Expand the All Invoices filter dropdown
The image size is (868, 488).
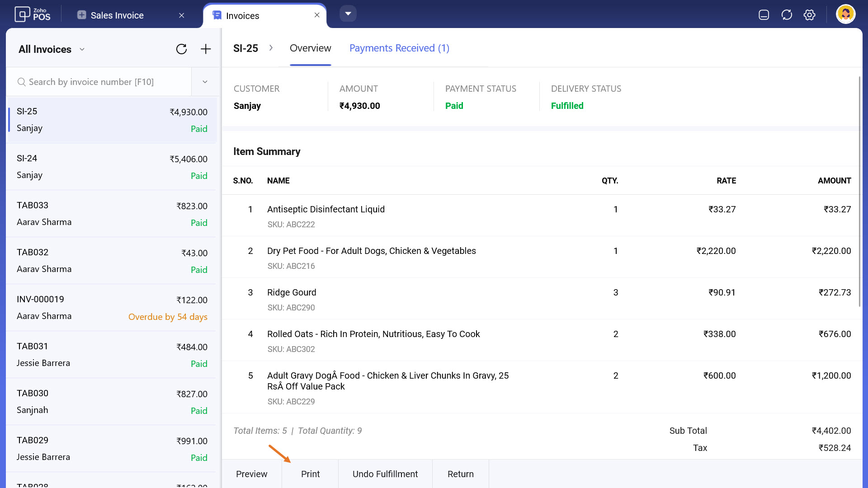point(82,49)
